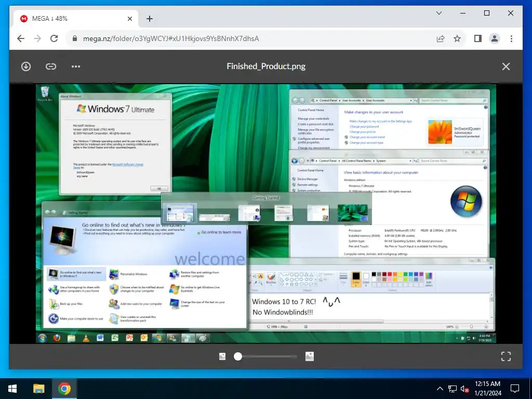532x399 pixels.
Task: Open Chrome three-dot menu
Action: coord(511,38)
